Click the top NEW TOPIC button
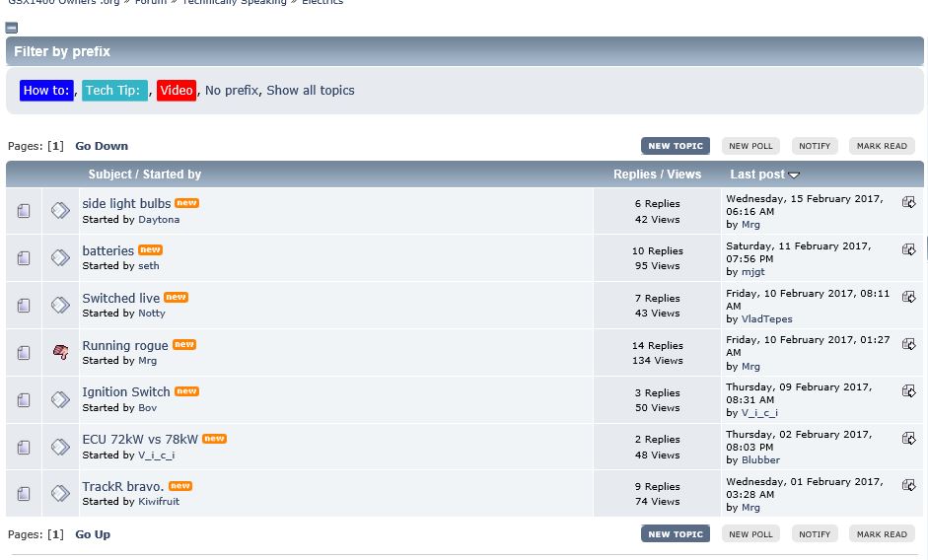Image resolution: width=928 pixels, height=560 pixels. 676,146
